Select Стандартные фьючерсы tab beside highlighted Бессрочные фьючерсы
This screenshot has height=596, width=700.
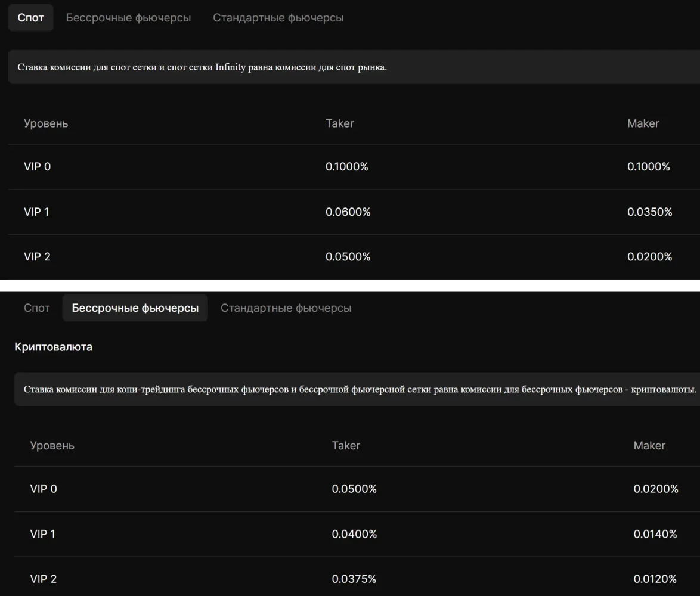point(286,308)
